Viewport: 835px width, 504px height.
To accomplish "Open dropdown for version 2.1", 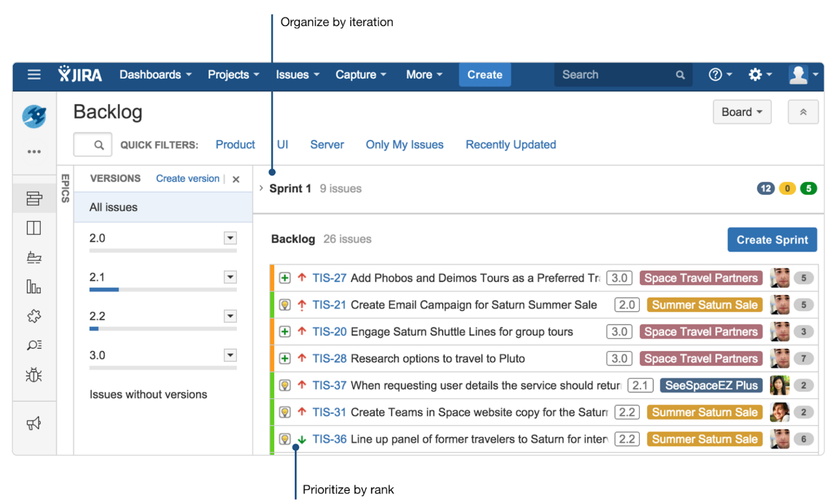I will click(x=230, y=277).
